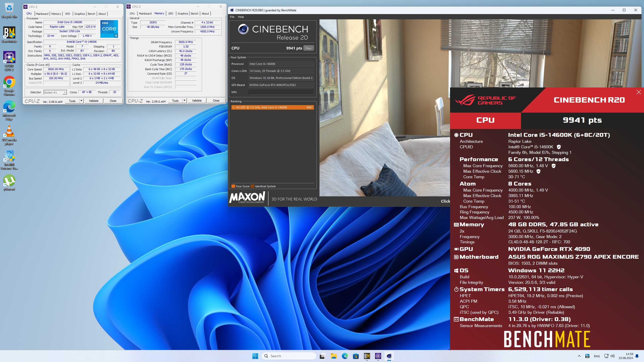The width and height of the screenshot is (644, 362).
Task: Open the SPD tab in left CPU-Z window
Action: coord(68,14)
